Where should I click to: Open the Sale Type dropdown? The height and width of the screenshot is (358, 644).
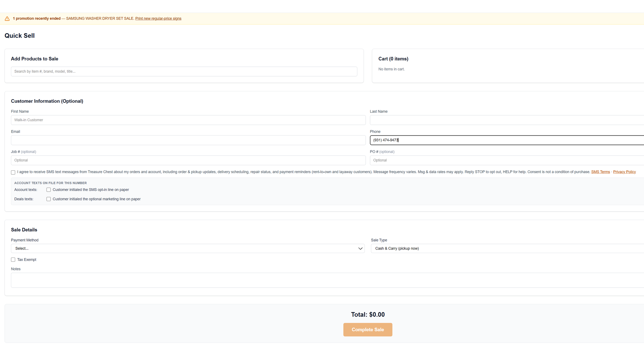pyautogui.click(x=507, y=249)
